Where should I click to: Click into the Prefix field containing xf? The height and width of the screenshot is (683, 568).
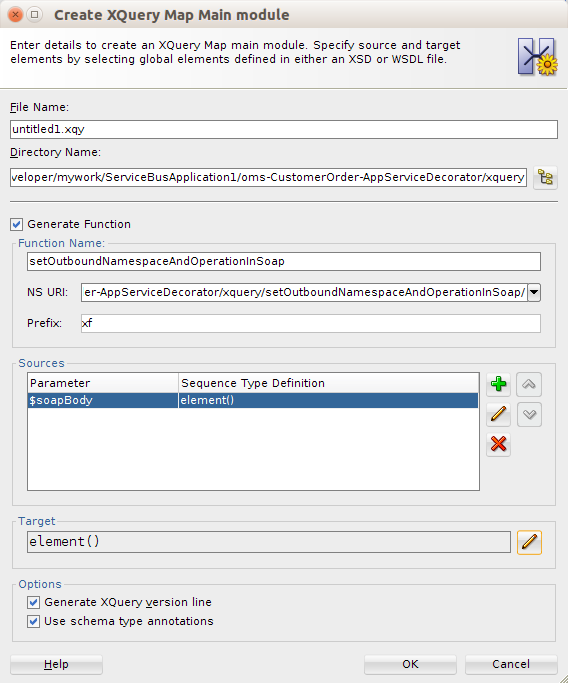311,323
